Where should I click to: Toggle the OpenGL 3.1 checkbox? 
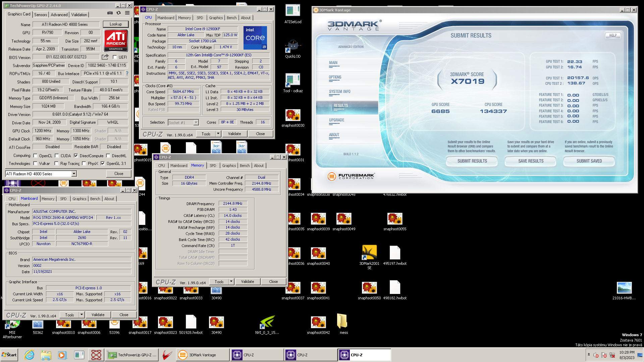click(x=103, y=164)
